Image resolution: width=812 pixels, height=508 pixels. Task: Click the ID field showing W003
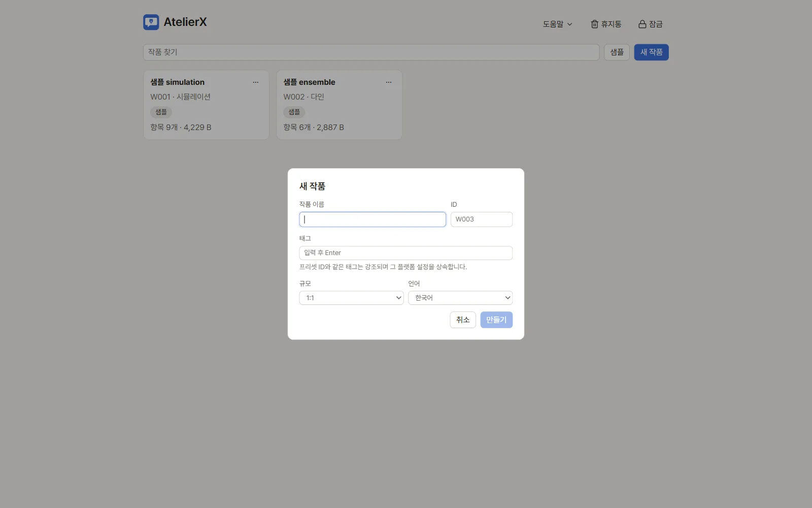coord(482,219)
